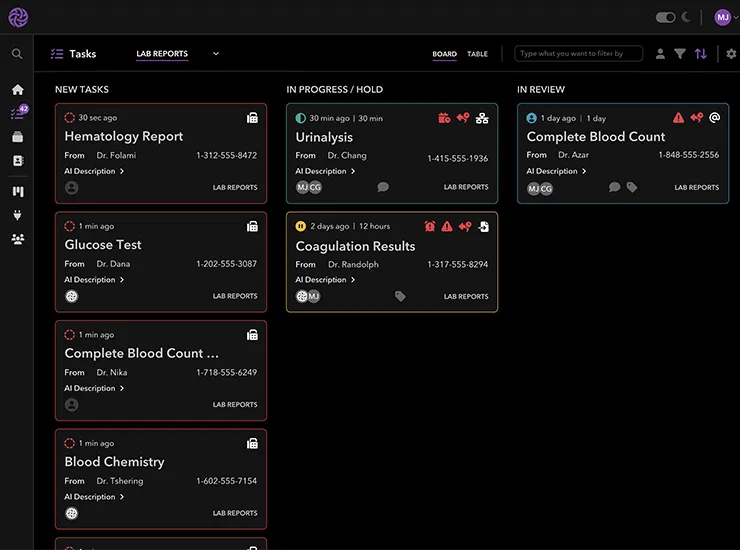Click the filter text input field
This screenshot has height=550, width=740.
[578, 53]
